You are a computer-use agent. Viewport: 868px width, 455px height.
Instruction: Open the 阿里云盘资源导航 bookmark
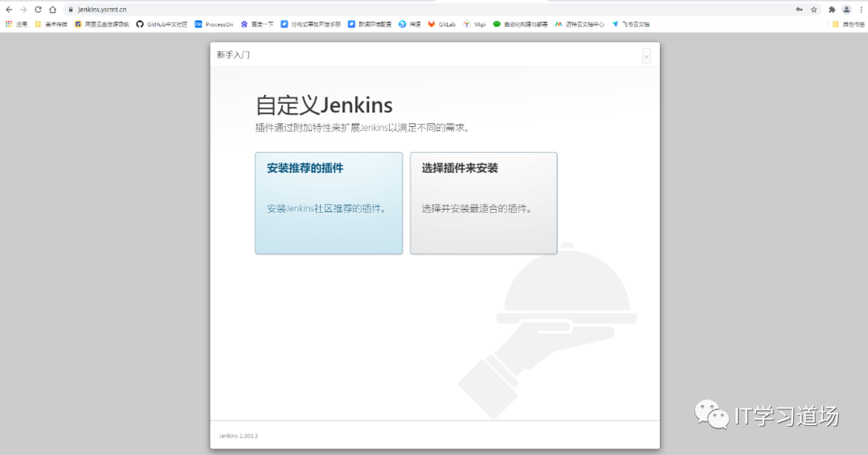102,24
